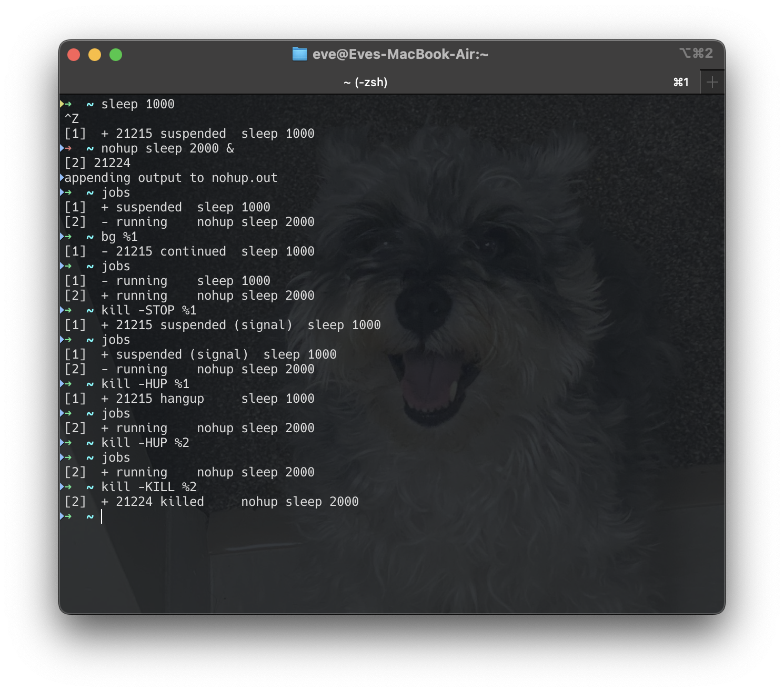Open a new tab with the plus button
784x692 pixels.
coord(712,83)
